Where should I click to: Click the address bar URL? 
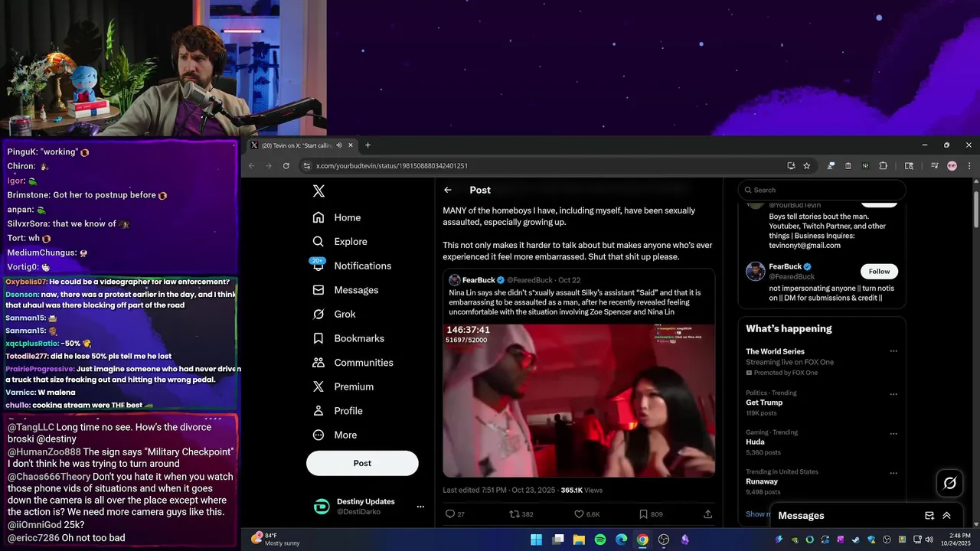click(x=392, y=166)
